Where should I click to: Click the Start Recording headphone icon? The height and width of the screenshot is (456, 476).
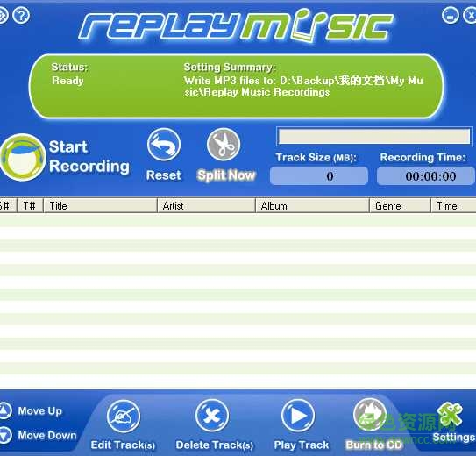(23, 157)
